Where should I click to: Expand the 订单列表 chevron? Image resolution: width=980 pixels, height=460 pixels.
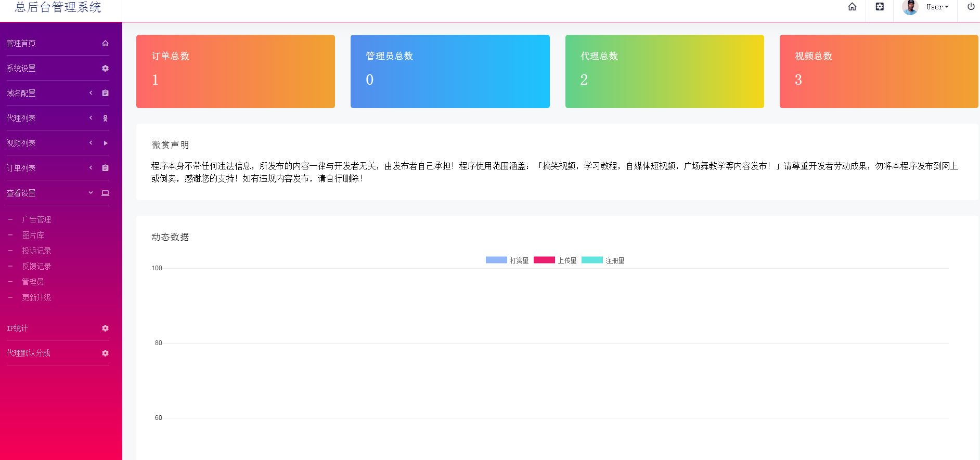91,168
